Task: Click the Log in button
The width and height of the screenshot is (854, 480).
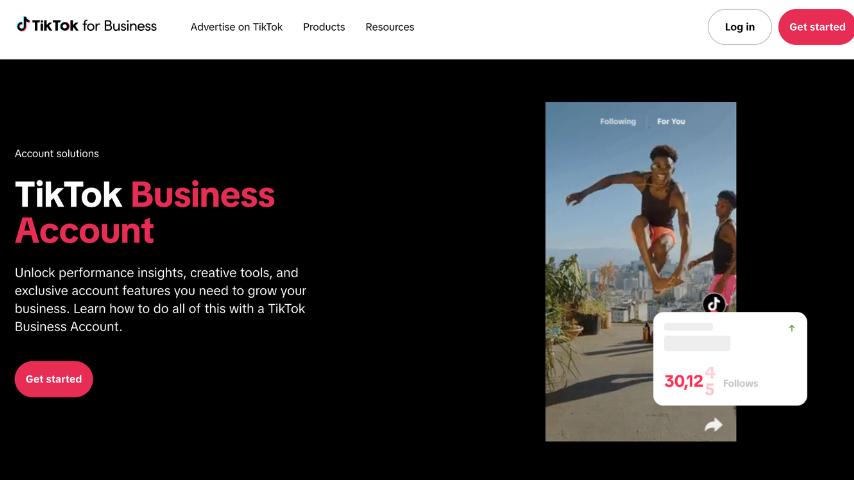Action: (740, 27)
